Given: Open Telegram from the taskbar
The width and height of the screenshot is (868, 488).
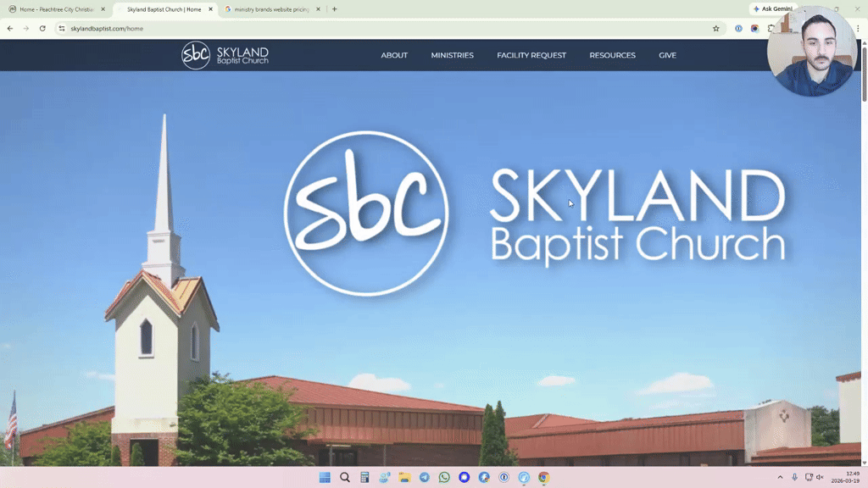Looking at the screenshot, I should [425, 477].
